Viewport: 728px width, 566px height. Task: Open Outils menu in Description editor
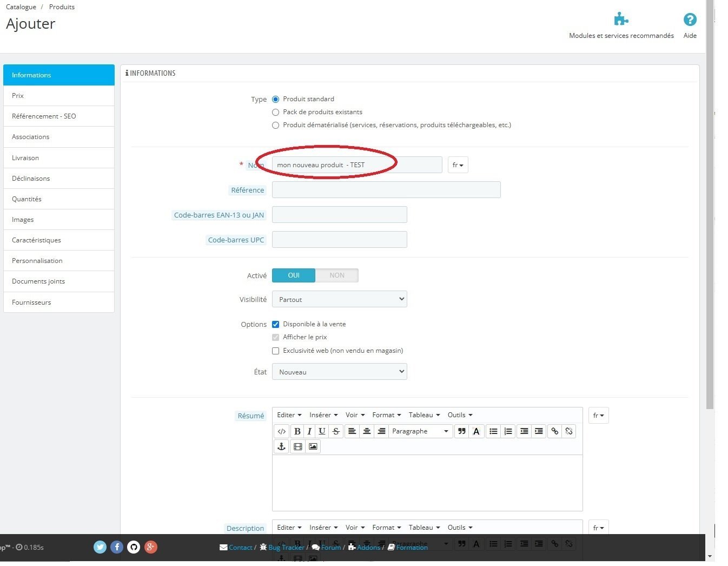coord(460,528)
